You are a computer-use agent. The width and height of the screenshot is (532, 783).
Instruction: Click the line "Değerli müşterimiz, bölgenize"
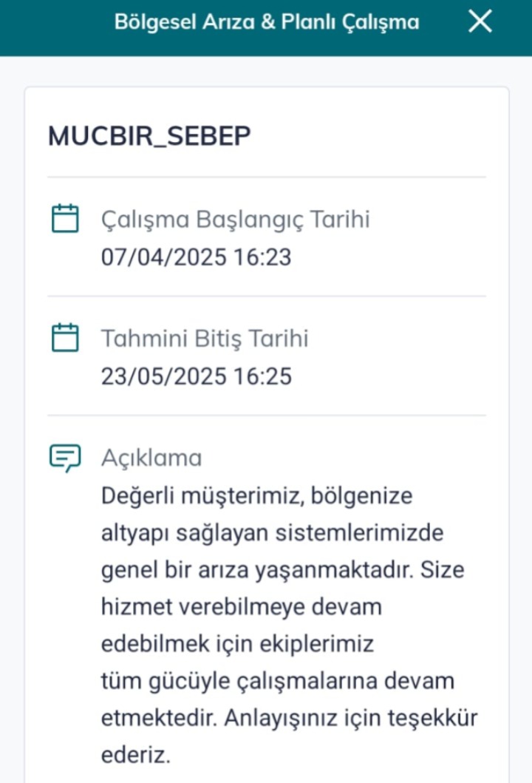point(256,496)
